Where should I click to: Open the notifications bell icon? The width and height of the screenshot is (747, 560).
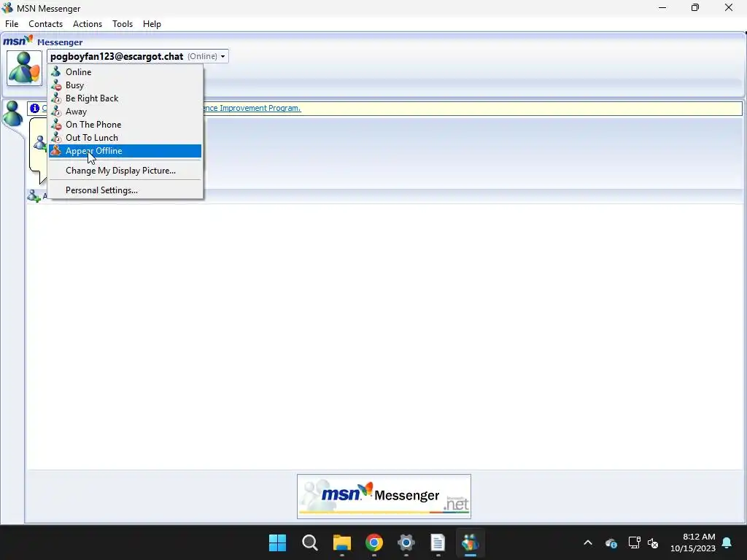pos(727,542)
